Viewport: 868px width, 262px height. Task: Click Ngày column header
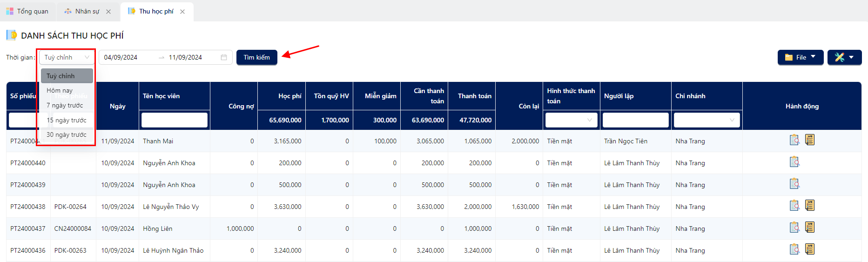pyautogui.click(x=118, y=106)
